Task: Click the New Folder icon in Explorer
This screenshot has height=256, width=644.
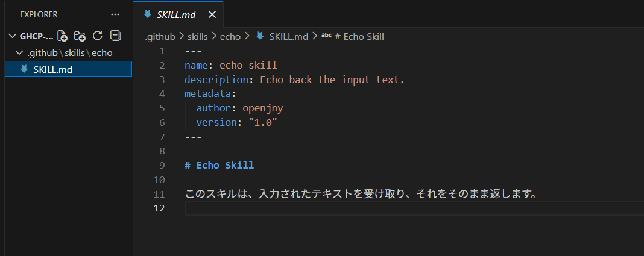Action: [80, 36]
